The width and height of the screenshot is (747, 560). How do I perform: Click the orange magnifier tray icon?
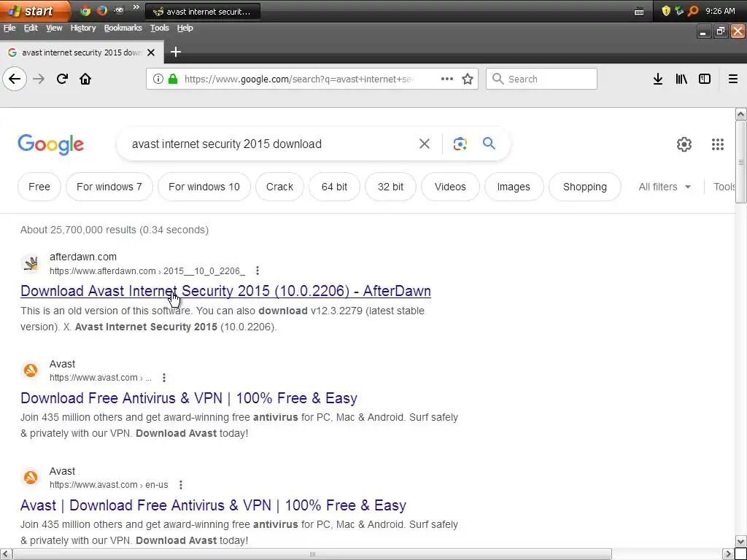[693, 11]
